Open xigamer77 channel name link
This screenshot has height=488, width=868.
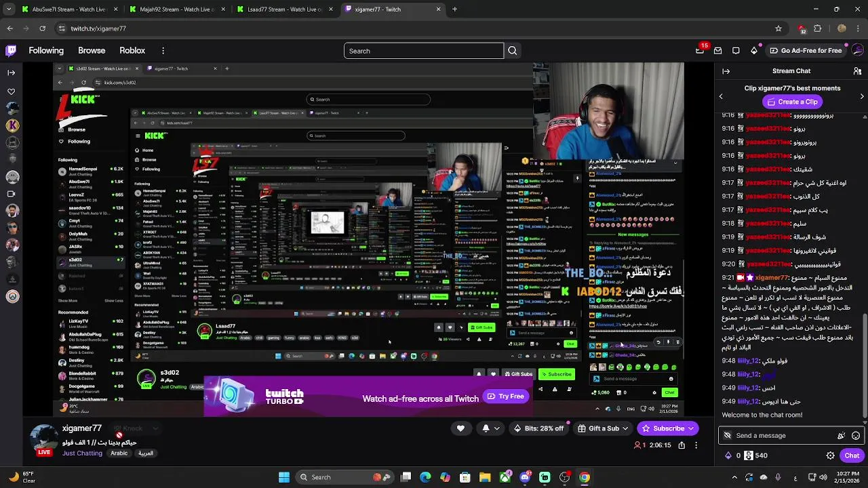click(81, 428)
